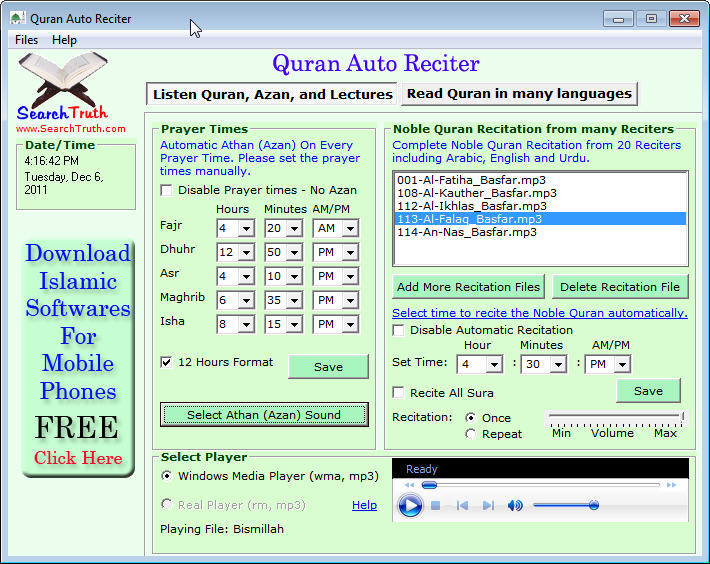Open the Maghrib AM/PM dropdown
The image size is (710, 564).
[350, 301]
